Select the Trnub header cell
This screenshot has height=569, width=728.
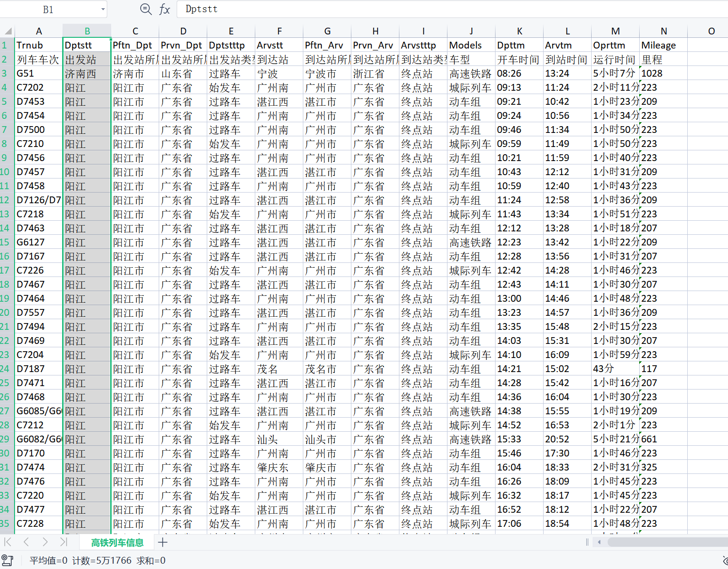39,45
